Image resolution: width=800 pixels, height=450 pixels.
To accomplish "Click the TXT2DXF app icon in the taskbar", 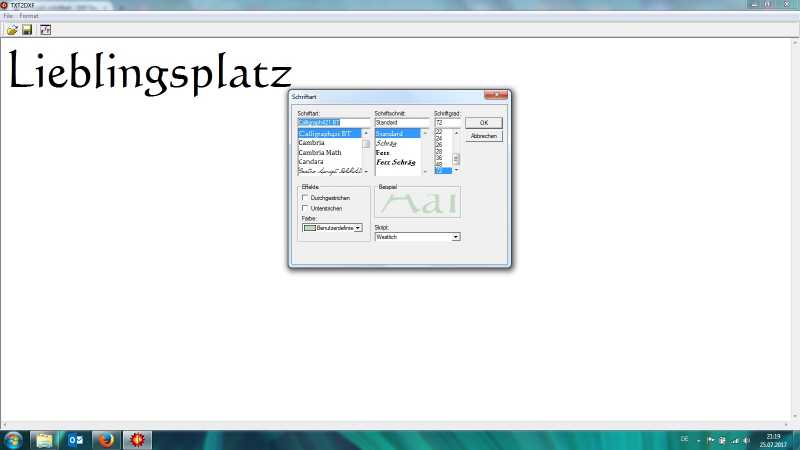I will pos(136,439).
